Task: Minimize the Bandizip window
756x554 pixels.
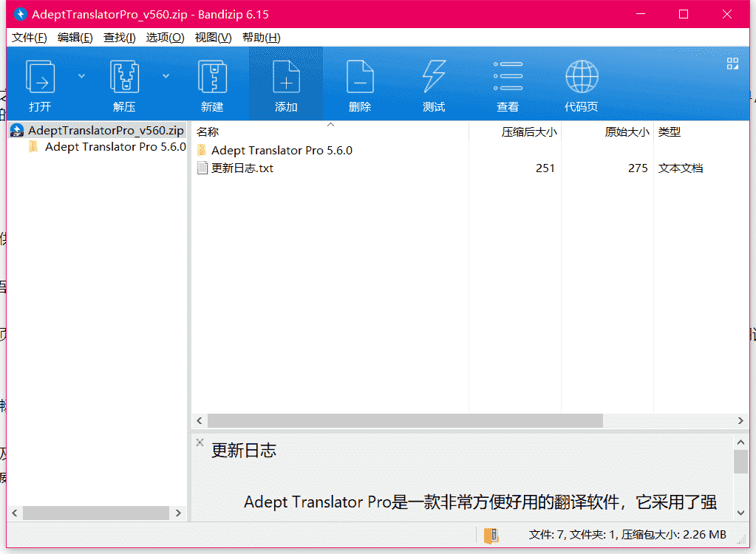Action: tap(641, 15)
